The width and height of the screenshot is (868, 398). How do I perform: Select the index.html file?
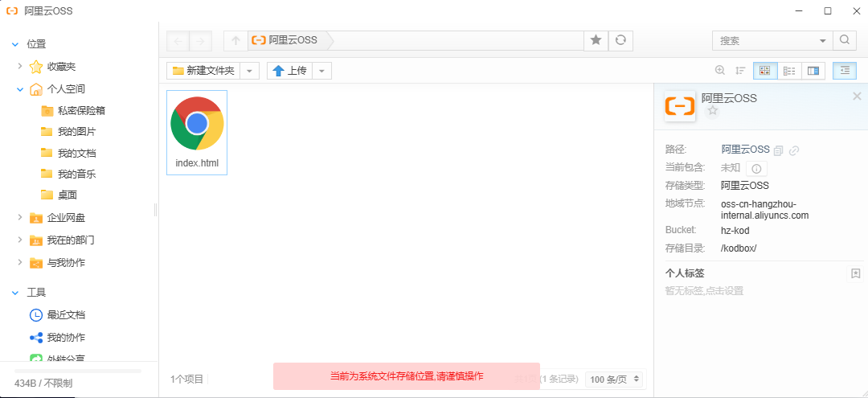(197, 133)
